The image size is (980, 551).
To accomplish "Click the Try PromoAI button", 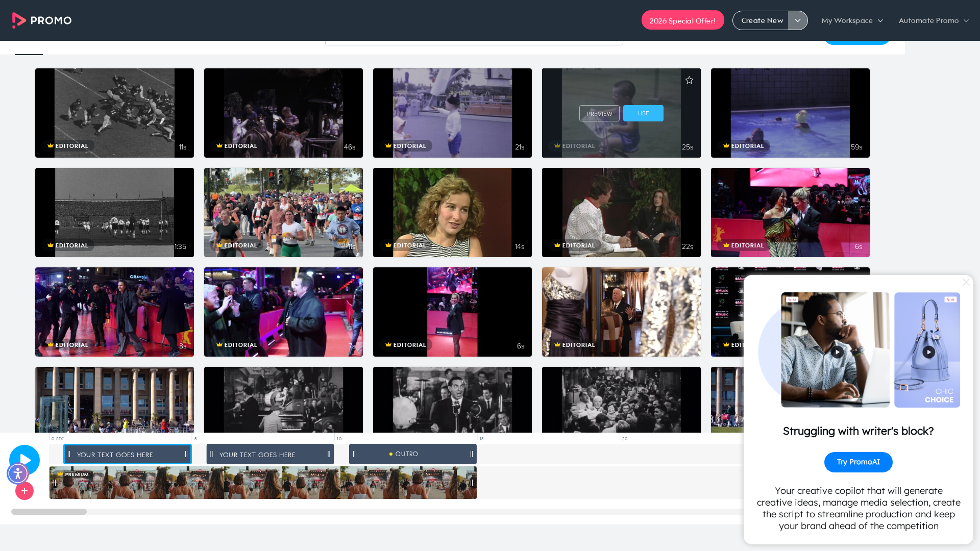I will (858, 462).
